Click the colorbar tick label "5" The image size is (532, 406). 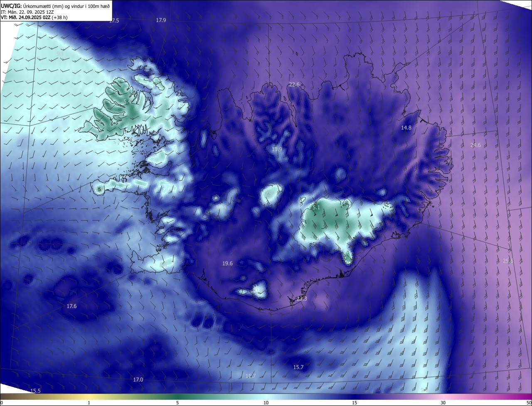pos(177,403)
